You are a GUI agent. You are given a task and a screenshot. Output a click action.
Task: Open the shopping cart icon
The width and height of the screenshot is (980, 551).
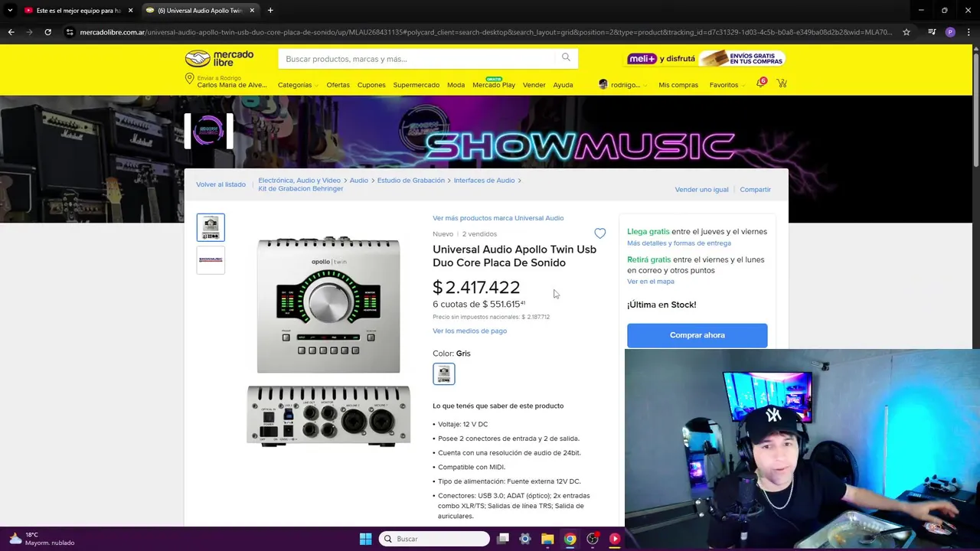782,83
